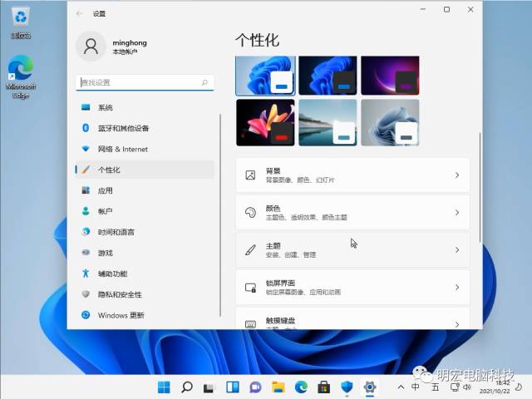Click the 游戏 controller icon
Image resolution: width=532 pixels, height=399 pixels.
coord(86,253)
